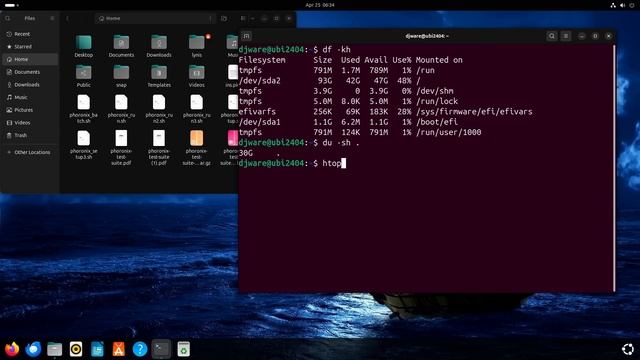Select Recent in Files sidebar
The height and width of the screenshot is (360, 640).
point(30,34)
